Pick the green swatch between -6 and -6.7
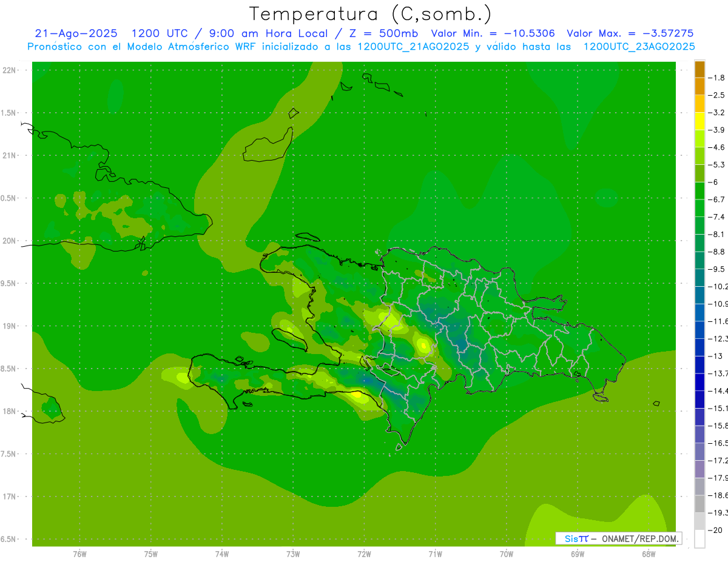This screenshot has height=562, width=728. click(x=699, y=191)
